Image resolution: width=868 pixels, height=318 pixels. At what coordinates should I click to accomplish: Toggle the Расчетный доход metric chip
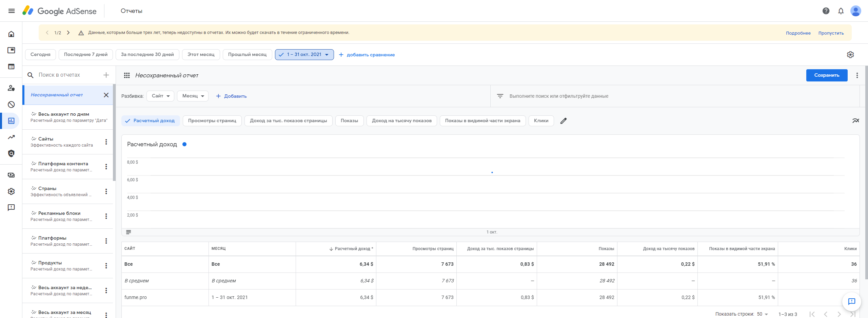150,121
